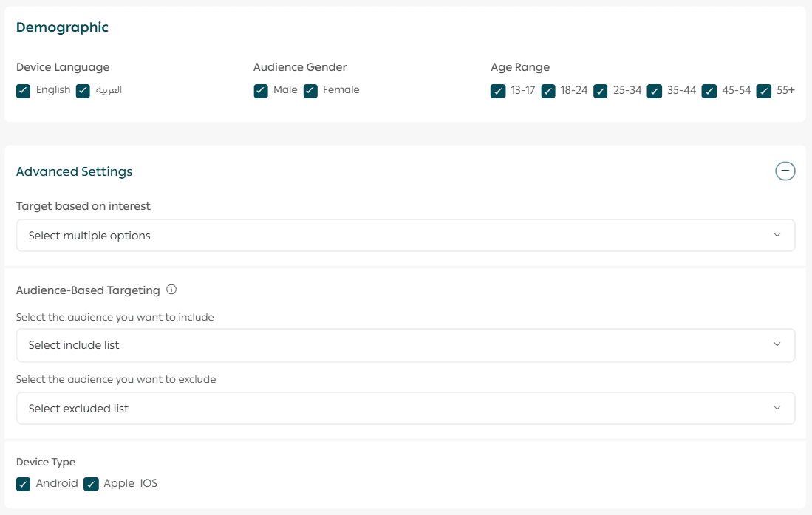Uncheck the Male audience gender checkbox
This screenshot has height=515, width=812.
point(261,91)
